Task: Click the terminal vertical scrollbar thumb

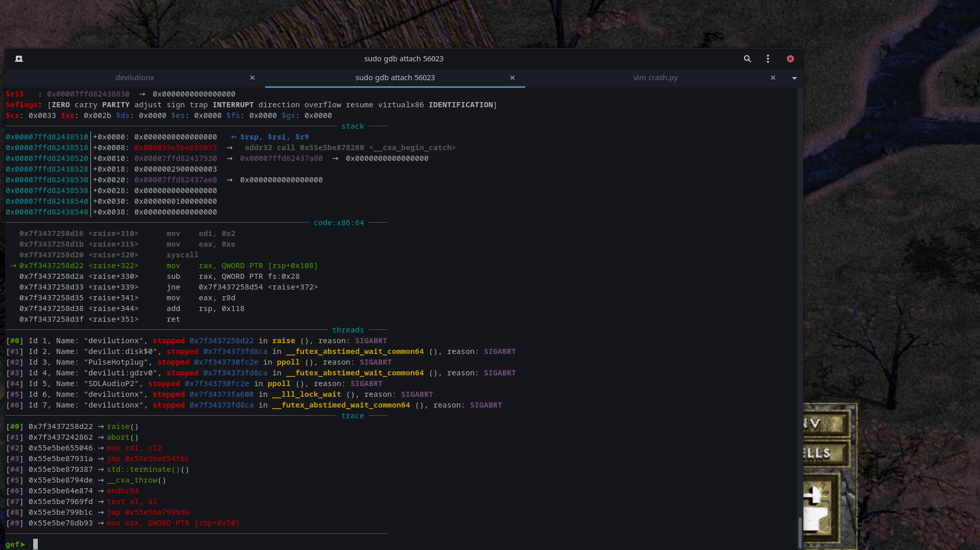Action: coord(800,533)
